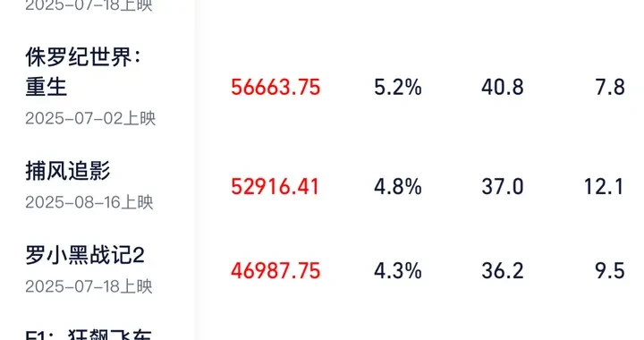Image resolution: width=644 pixels, height=340 pixels.
Task: Select the 4.8% share value
Action: pyautogui.click(x=397, y=187)
